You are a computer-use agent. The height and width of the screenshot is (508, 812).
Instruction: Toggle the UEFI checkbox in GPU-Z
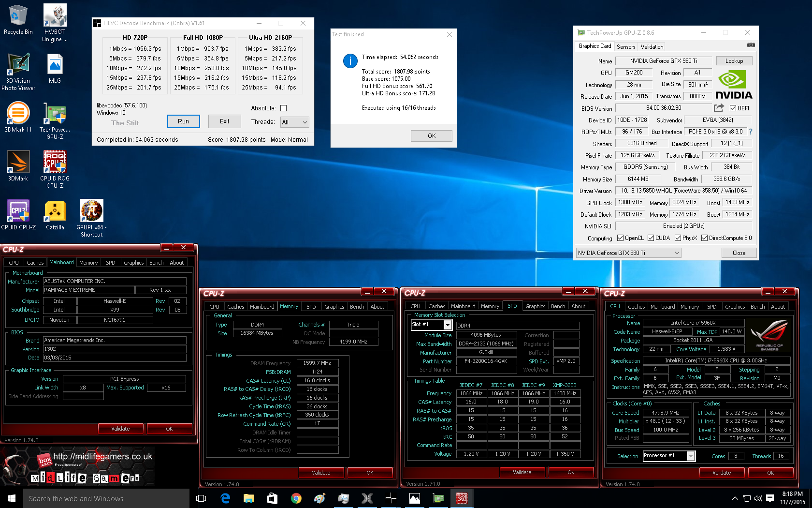click(733, 108)
